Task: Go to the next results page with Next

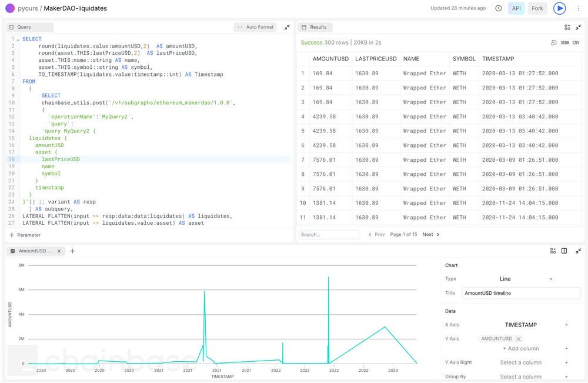Action: point(429,234)
